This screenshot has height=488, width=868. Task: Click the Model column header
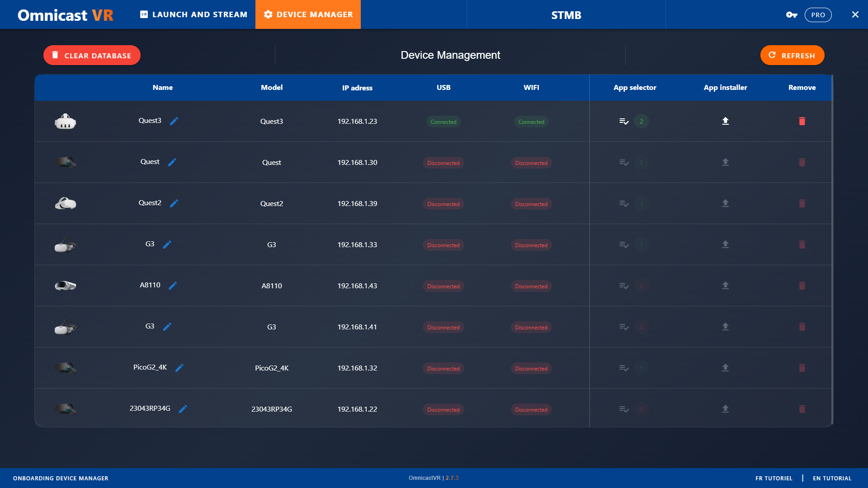tap(272, 88)
